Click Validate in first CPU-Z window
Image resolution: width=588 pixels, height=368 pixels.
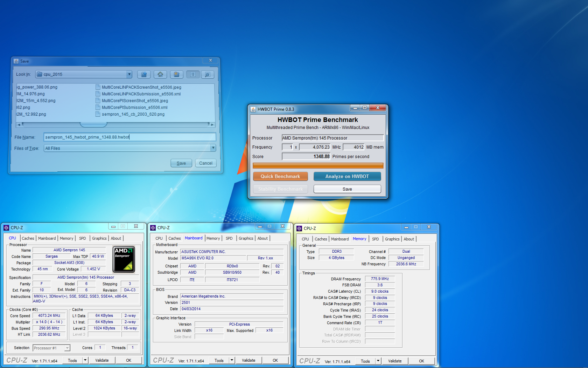102,360
